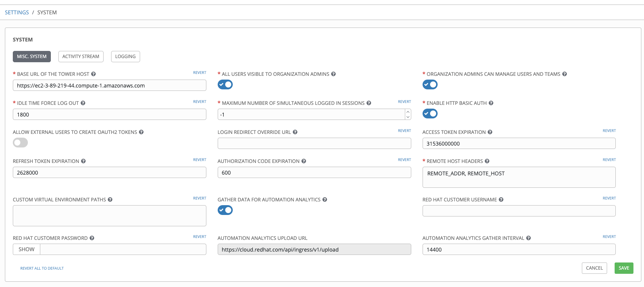Show help for Red Hat Customer Password
This screenshot has width=644, height=287.
tap(92, 238)
